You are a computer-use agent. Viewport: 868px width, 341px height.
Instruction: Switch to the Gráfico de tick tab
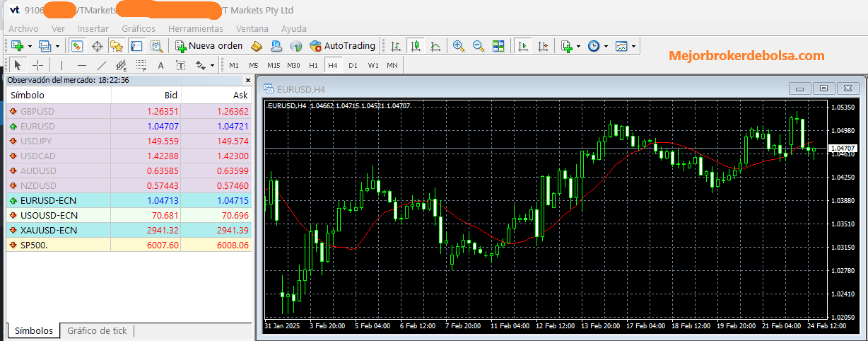tap(97, 330)
